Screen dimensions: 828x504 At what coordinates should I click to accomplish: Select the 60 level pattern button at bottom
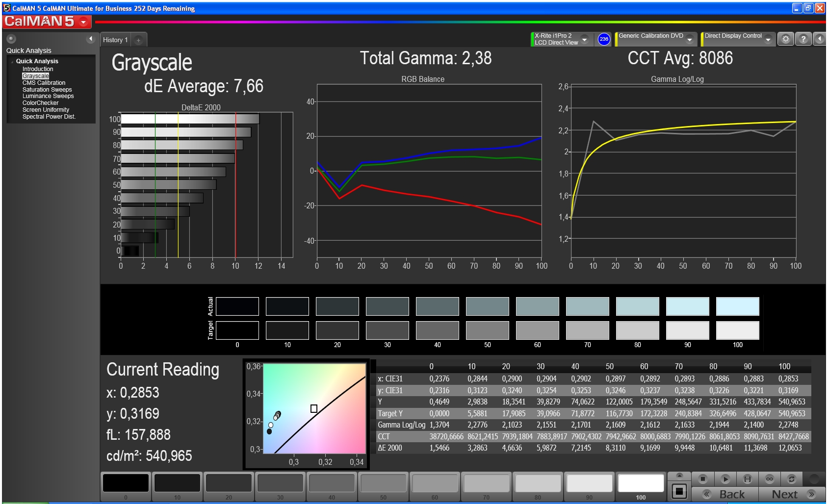tap(435, 486)
